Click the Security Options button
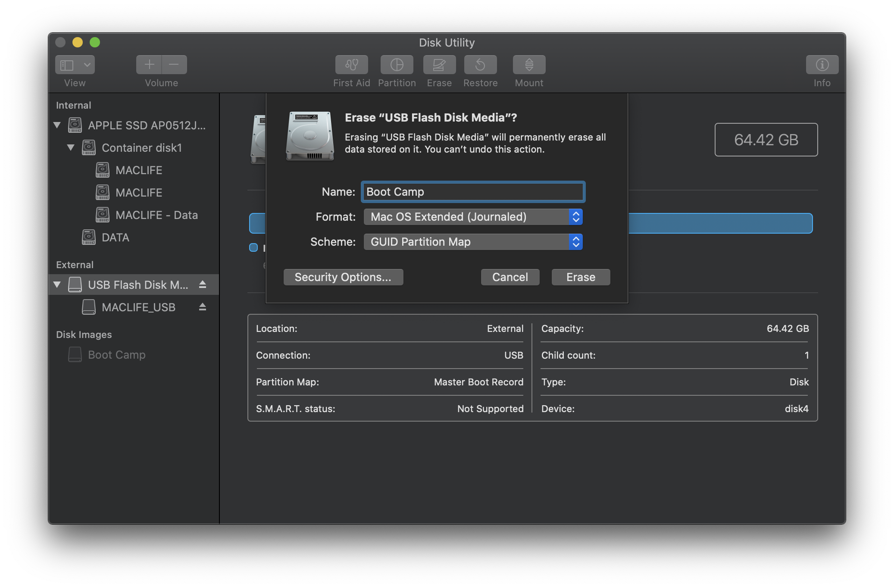This screenshot has height=588, width=894. [x=343, y=277]
